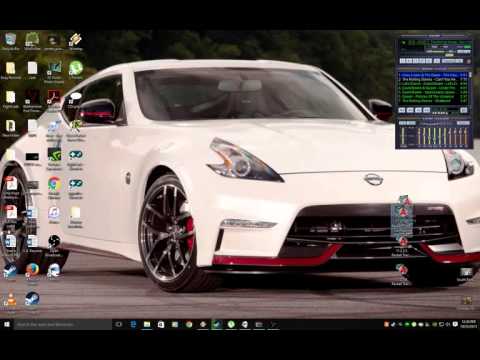Image resolution: width=480 pixels, height=360 pixels.
Task: Click the MISC button in the Winamp playlist
Action: pos(427,110)
